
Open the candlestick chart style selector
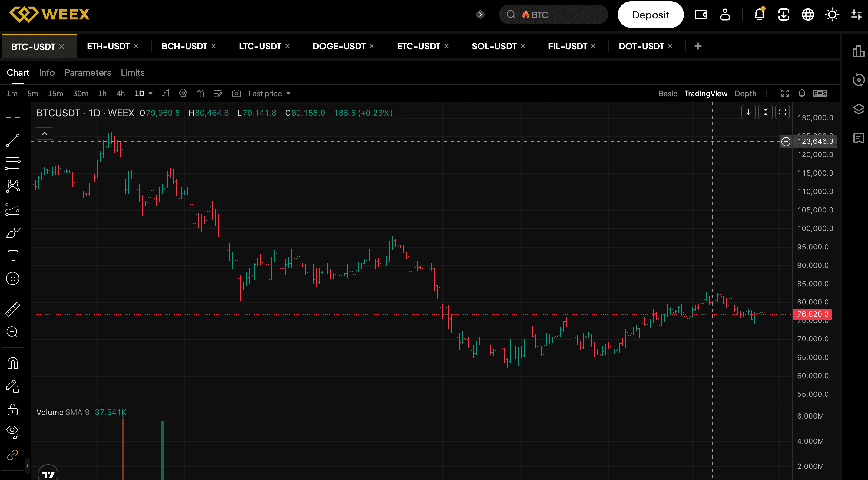coord(166,93)
